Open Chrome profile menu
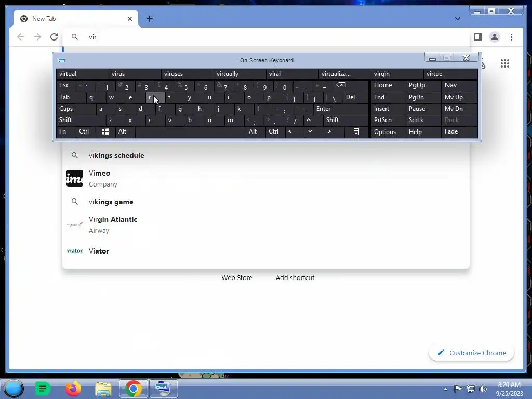The height and width of the screenshot is (399, 532). [495, 37]
